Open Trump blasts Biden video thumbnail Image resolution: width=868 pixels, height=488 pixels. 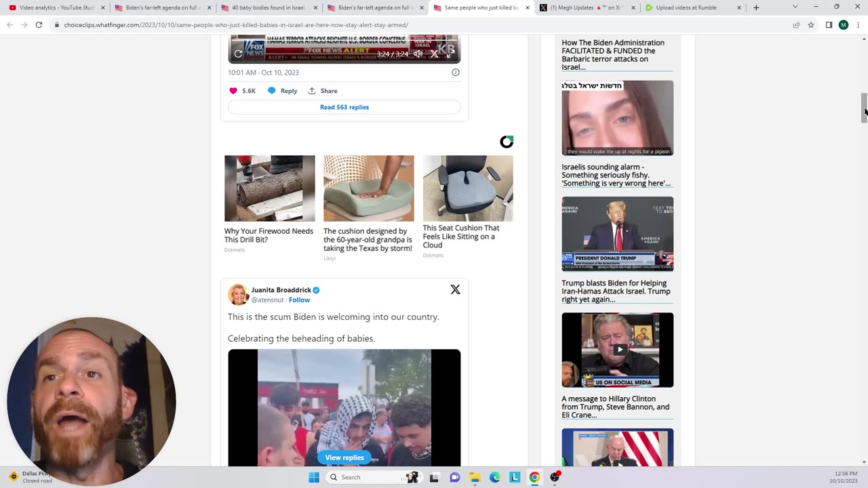point(618,234)
